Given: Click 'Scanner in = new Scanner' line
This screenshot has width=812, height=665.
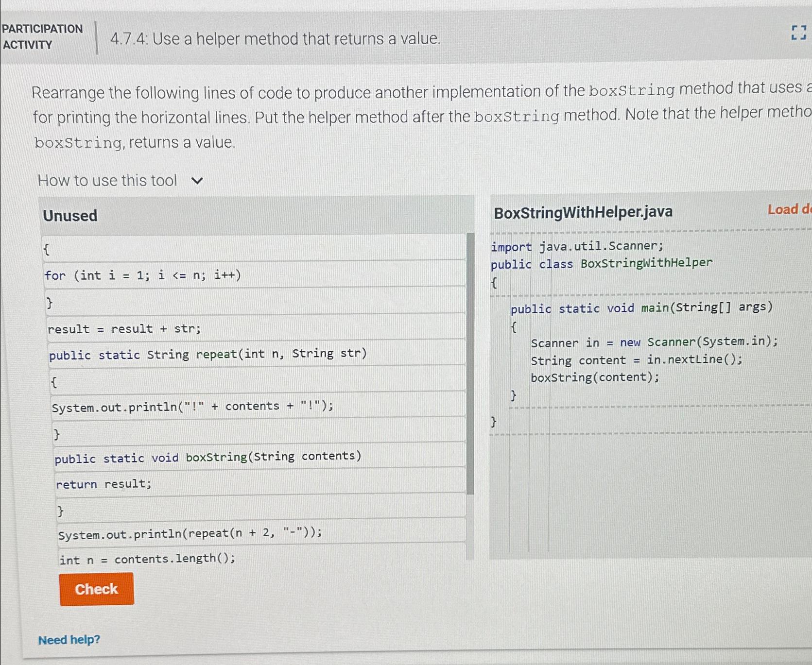Looking at the screenshot, I should click(654, 342).
